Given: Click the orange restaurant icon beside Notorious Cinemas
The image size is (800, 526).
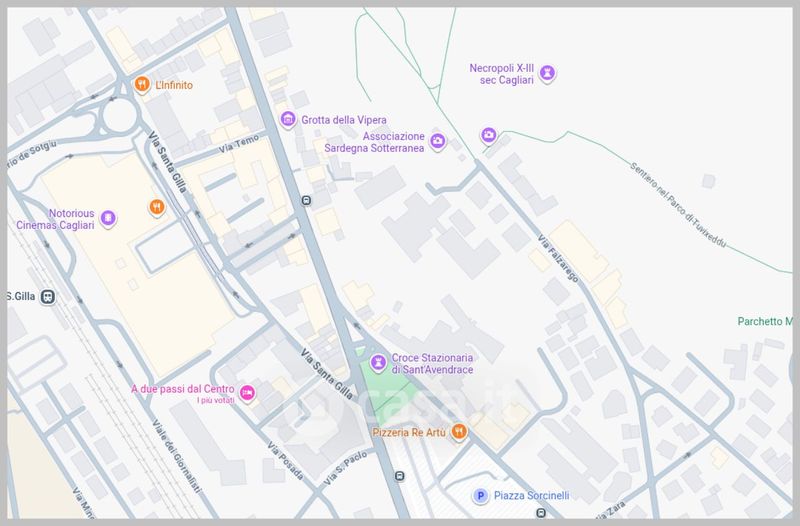Looking at the screenshot, I should pos(155,207).
